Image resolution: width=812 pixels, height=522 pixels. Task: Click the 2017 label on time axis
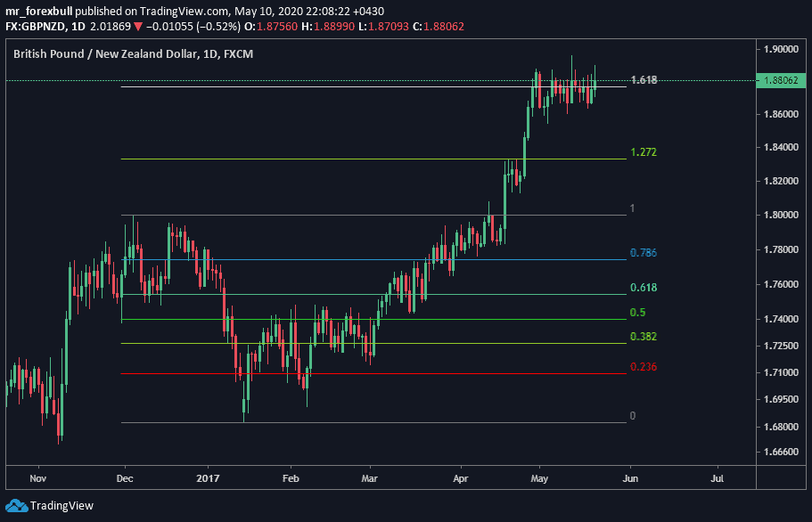pyautogui.click(x=207, y=477)
